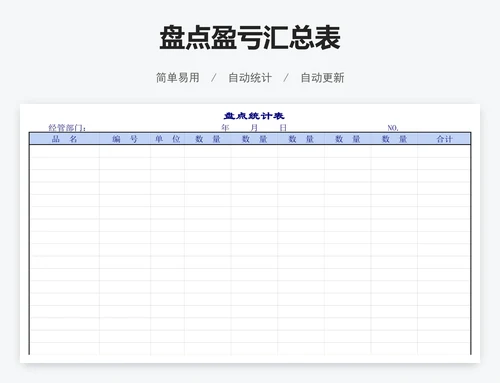The width and height of the screenshot is (500, 383).
Task: Click the 年 date label
Action: point(225,127)
